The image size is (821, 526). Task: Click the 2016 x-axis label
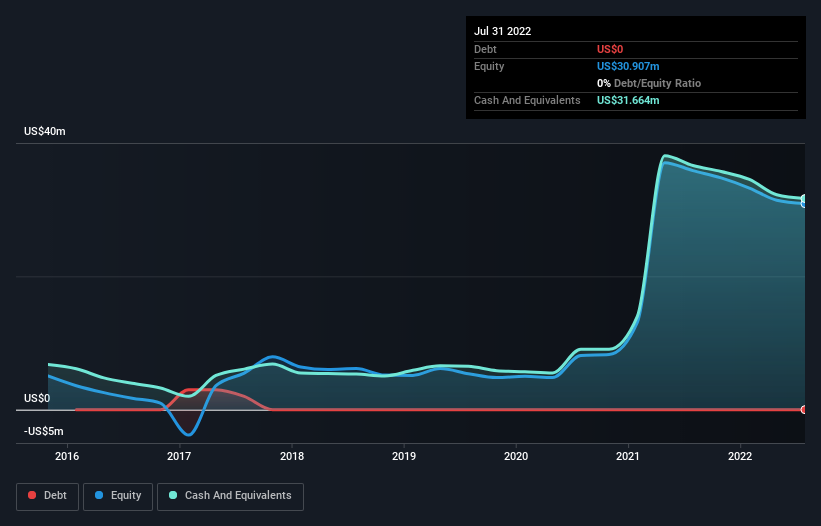click(x=67, y=456)
